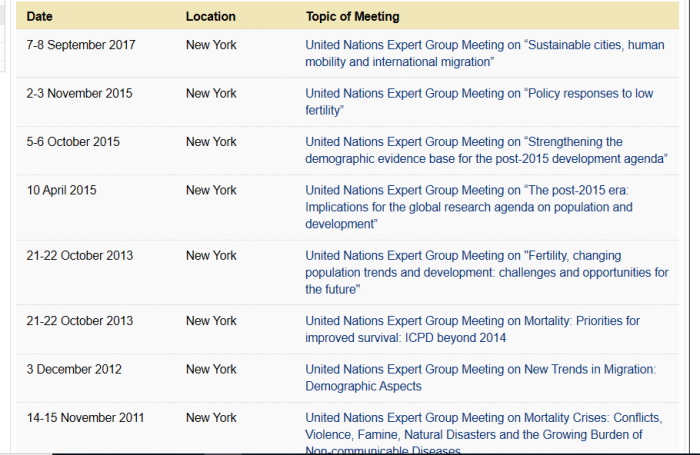Open Mortality Crises: Conflicts, Violence meeting link
The image size is (700, 455).
(484, 434)
